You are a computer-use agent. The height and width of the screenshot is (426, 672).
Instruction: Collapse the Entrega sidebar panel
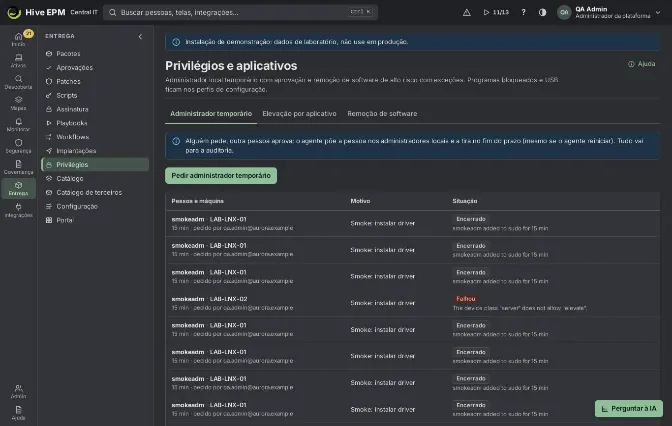140,36
